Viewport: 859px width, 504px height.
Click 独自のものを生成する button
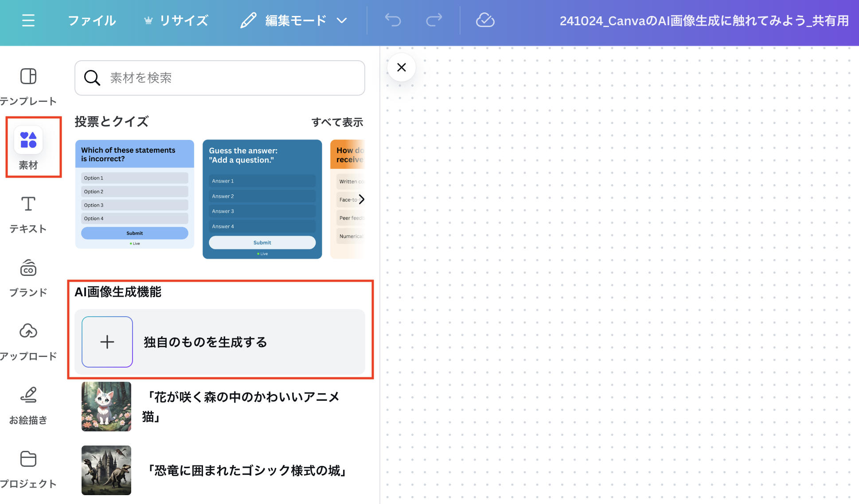(223, 341)
